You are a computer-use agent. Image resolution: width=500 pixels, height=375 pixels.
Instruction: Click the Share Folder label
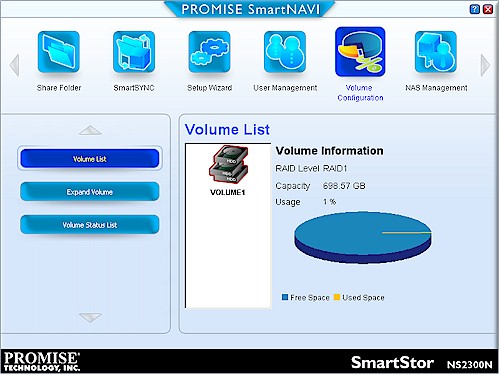(59, 88)
